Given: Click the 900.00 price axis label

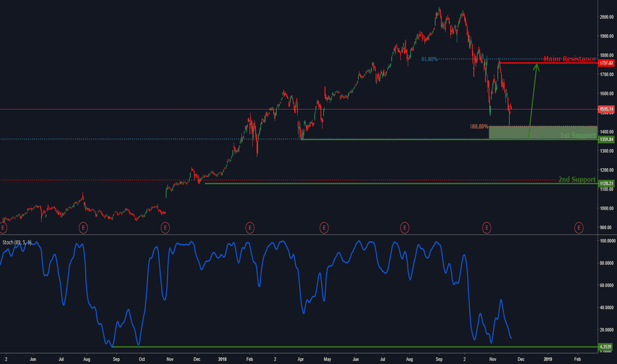Looking at the screenshot, I should (x=606, y=228).
